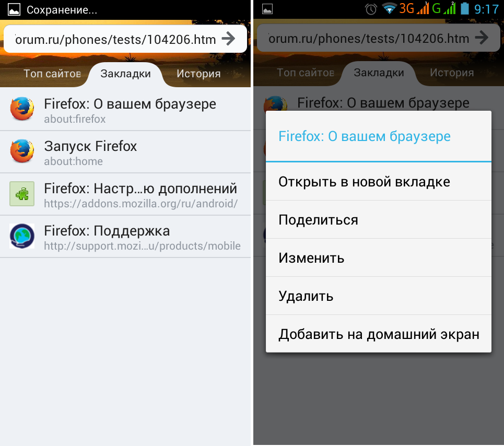Tap the green puzzle add-ons bookmark icon
Image resolution: width=504 pixels, height=446 pixels.
point(22,194)
